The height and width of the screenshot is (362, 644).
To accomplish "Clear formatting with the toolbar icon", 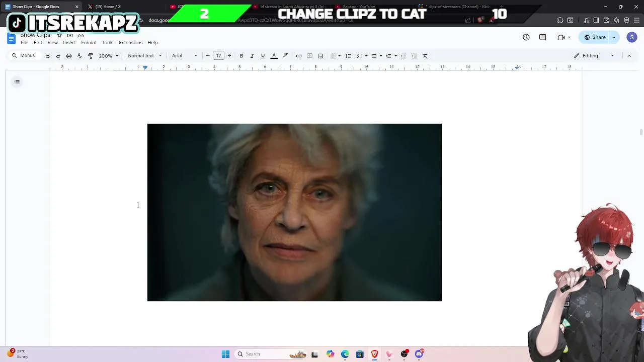I will [x=425, y=56].
